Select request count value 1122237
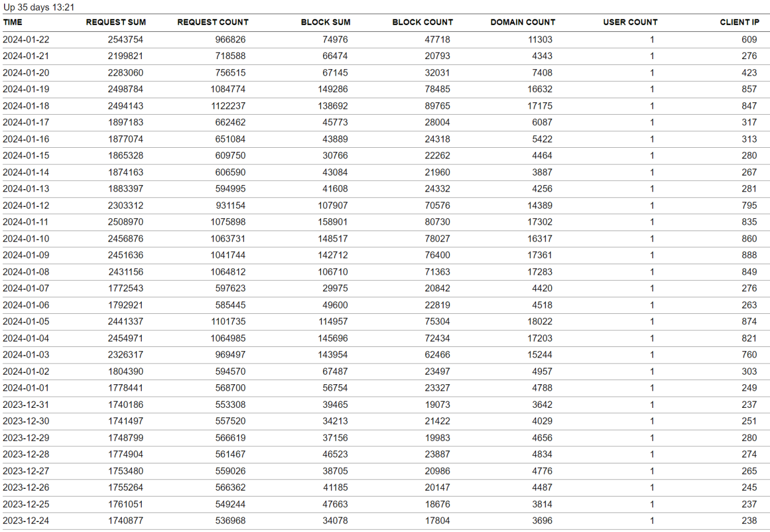This screenshot has width=770, height=532. coord(224,106)
